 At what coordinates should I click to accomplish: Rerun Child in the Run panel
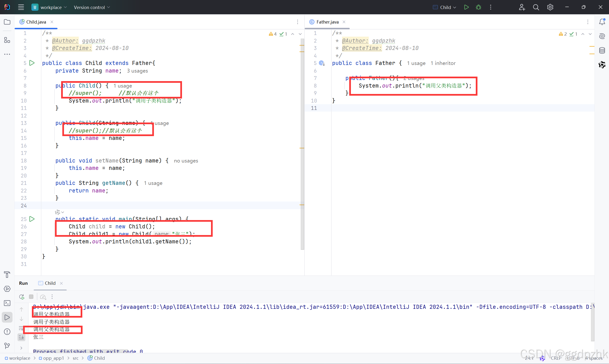pos(22,297)
